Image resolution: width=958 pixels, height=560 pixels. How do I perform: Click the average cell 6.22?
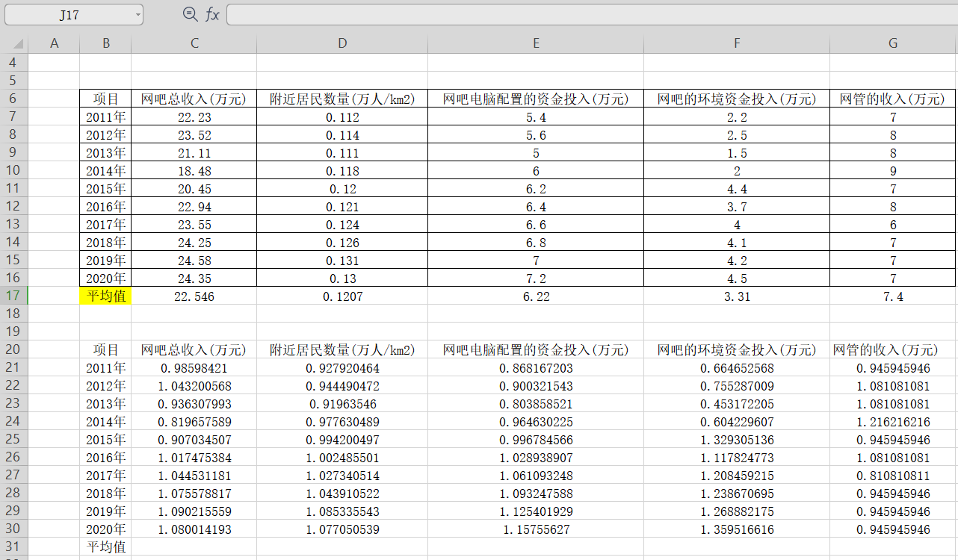(536, 296)
